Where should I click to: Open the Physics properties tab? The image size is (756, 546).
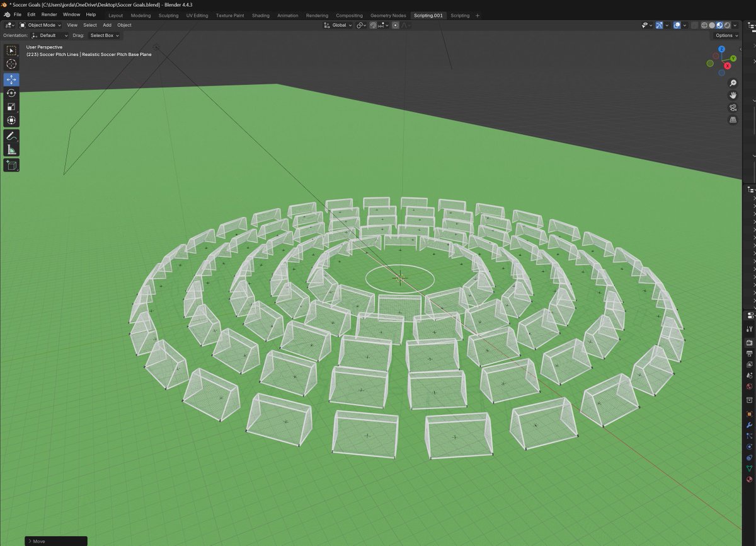coord(750,448)
